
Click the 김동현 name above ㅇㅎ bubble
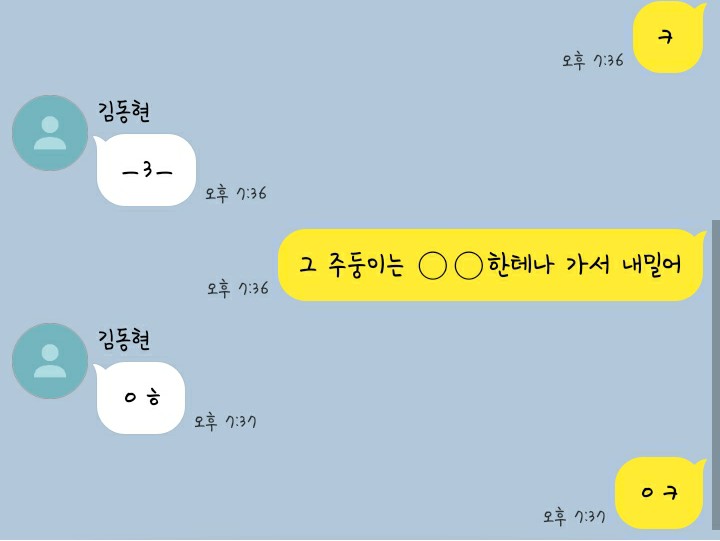coord(124,339)
